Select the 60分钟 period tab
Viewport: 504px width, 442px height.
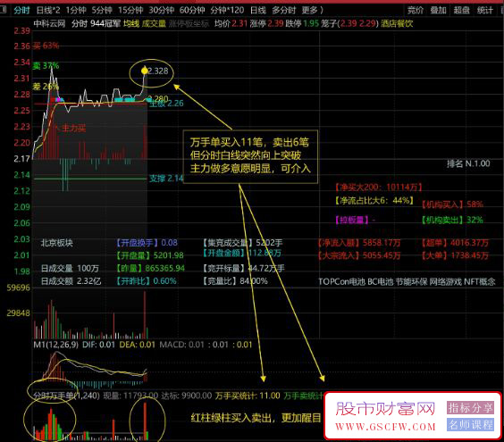click(x=192, y=11)
